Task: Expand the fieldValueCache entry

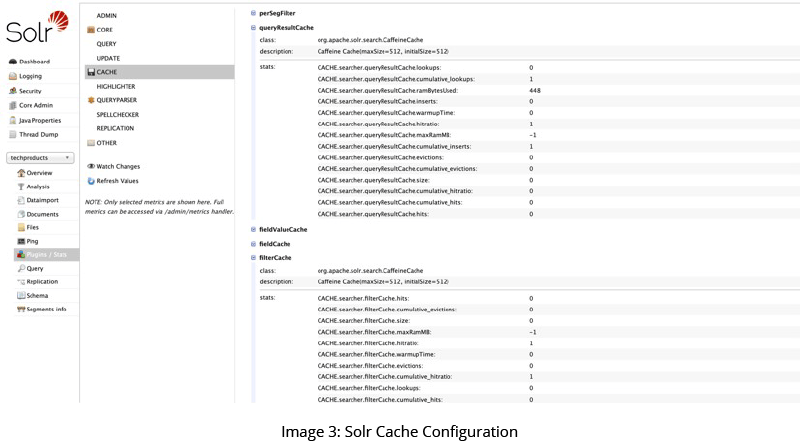Action: (253, 230)
